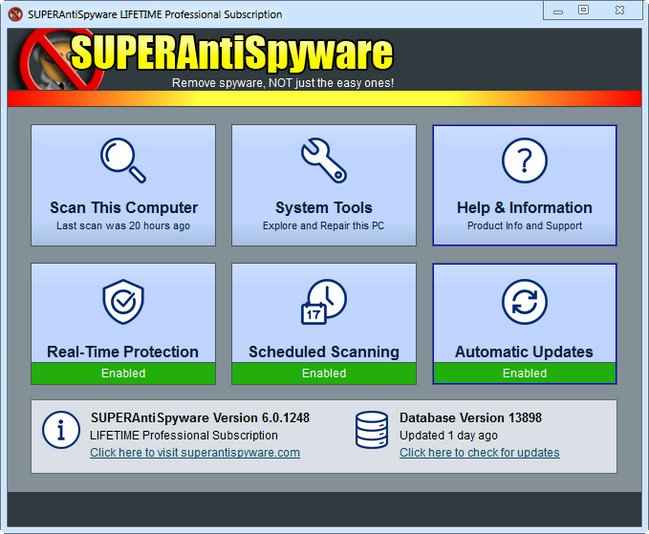The image size is (649, 534).
Task: Visit superantispyware.com via link
Action: coord(195,452)
